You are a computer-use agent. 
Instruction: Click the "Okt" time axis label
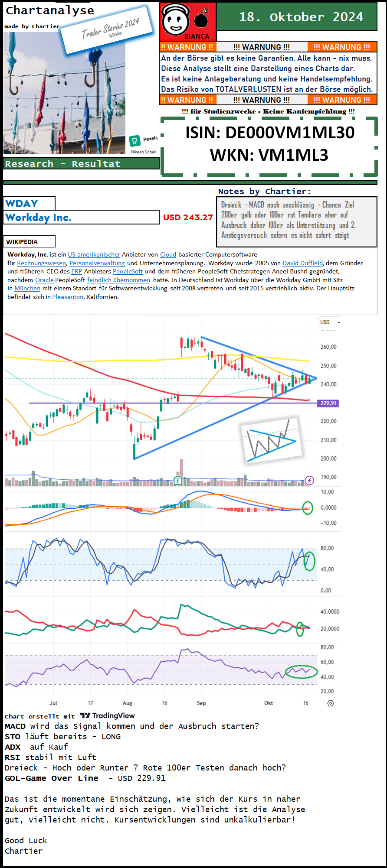point(269,703)
